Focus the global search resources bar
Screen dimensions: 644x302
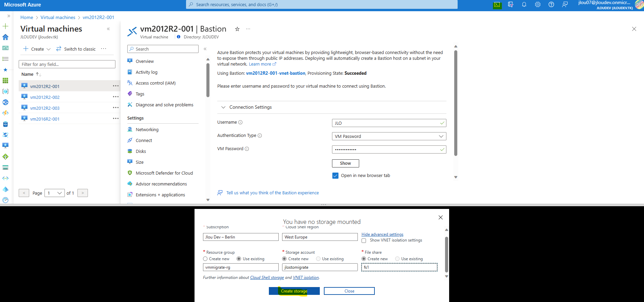pos(322,5)
